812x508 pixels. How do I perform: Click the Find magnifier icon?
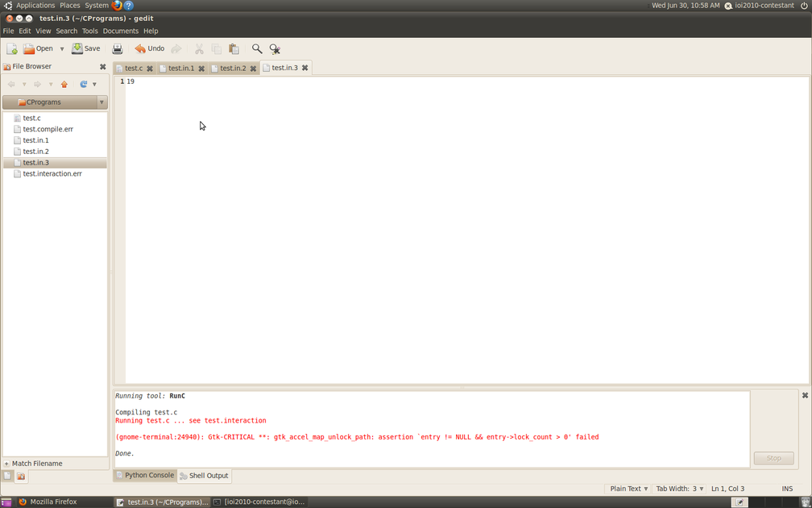(257, 49)
